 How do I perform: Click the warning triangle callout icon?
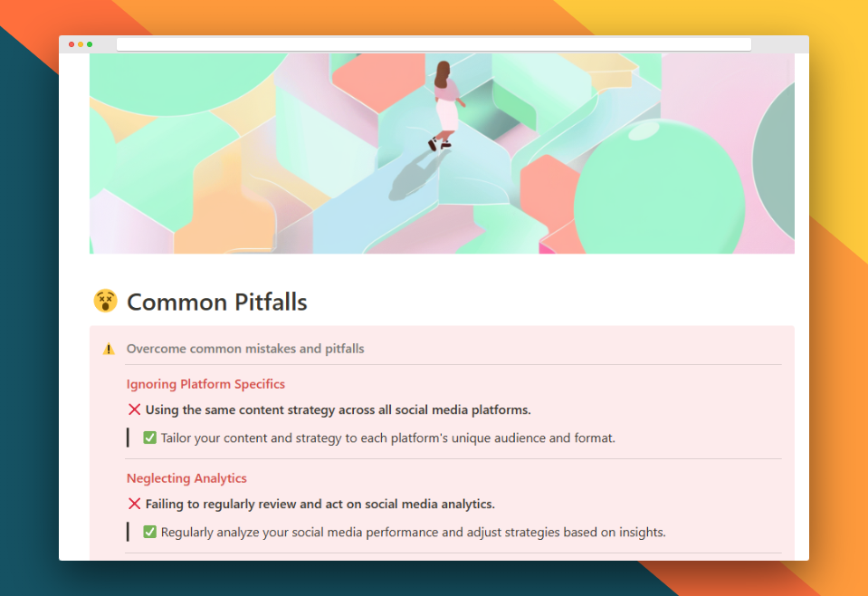(109, 349)
